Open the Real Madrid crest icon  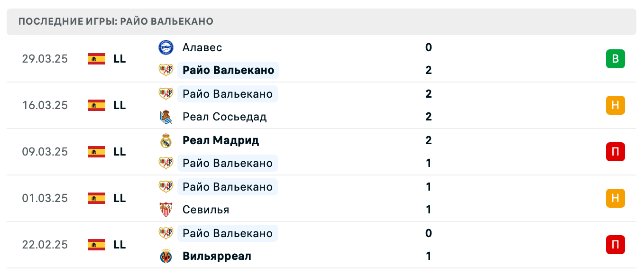pos(166,140)
